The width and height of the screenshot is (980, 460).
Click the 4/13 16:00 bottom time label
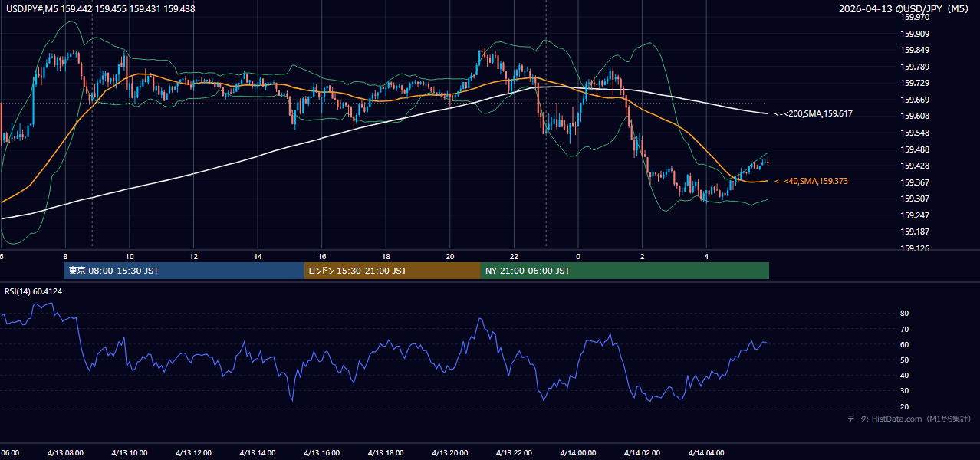[322, 453]
